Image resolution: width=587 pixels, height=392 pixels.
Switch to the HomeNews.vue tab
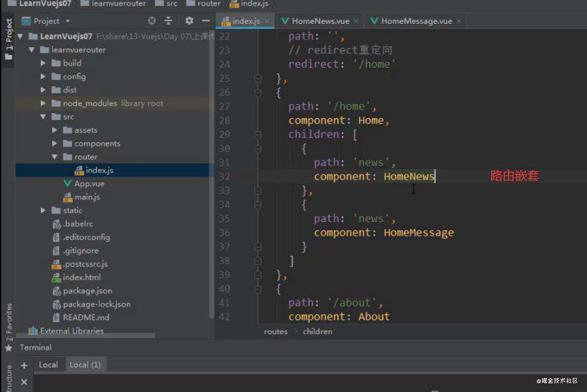(x=321, y=21)
